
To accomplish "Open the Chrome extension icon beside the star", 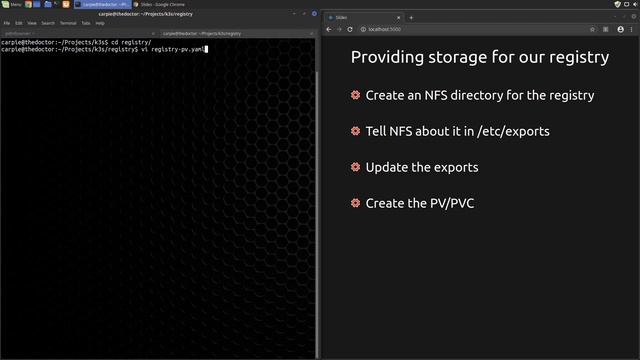I will [606, 29].
